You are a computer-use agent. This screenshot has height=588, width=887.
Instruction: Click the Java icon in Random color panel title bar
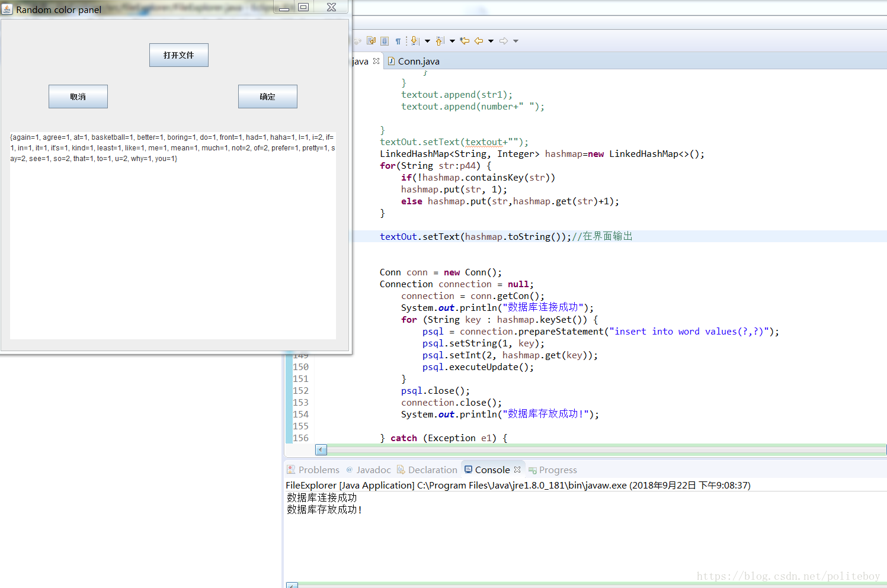point(7,9)
